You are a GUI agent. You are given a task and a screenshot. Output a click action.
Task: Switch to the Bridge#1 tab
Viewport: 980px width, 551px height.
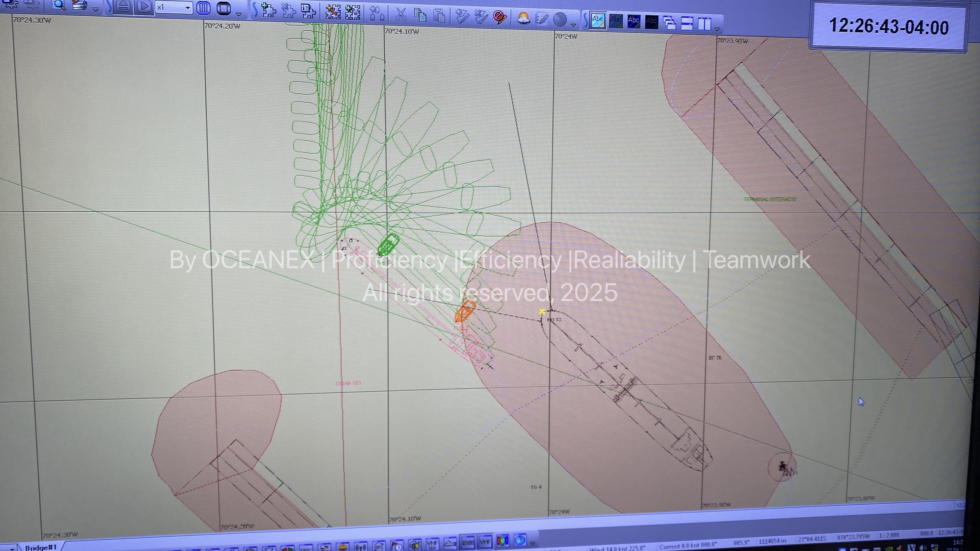(x=40, y=547)
